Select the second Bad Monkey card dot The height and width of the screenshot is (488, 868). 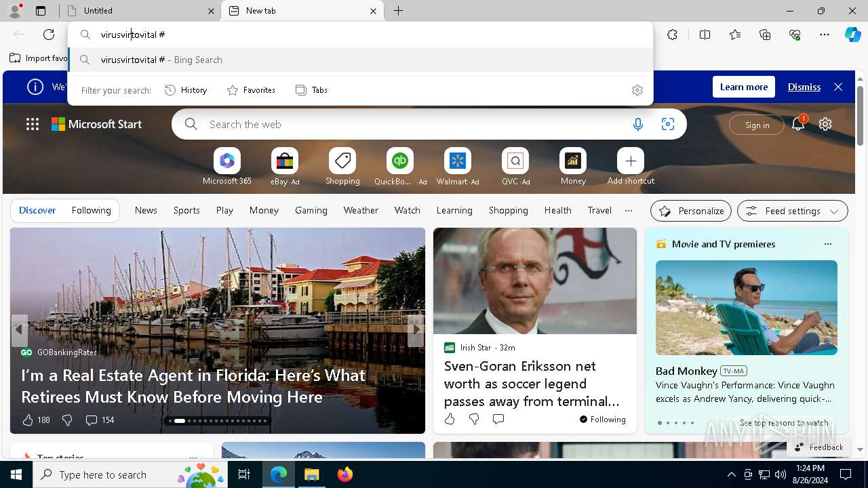[x=667, y=423]
